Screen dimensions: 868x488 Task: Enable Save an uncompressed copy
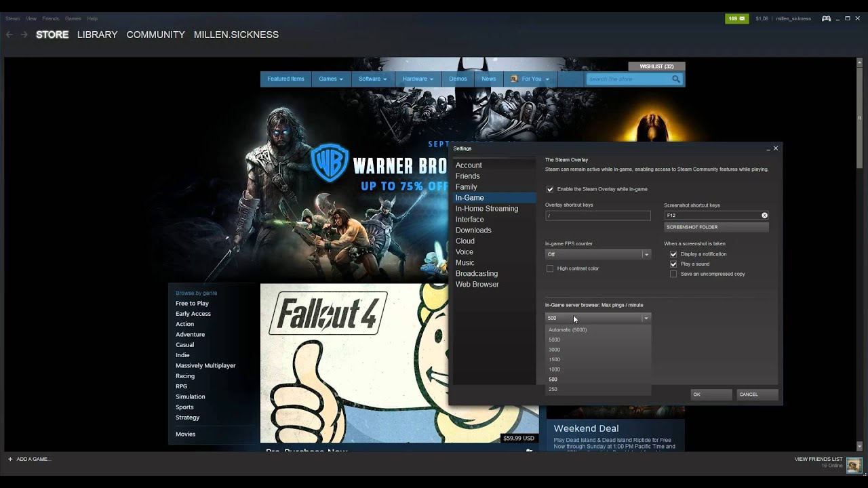pos(673,274)
